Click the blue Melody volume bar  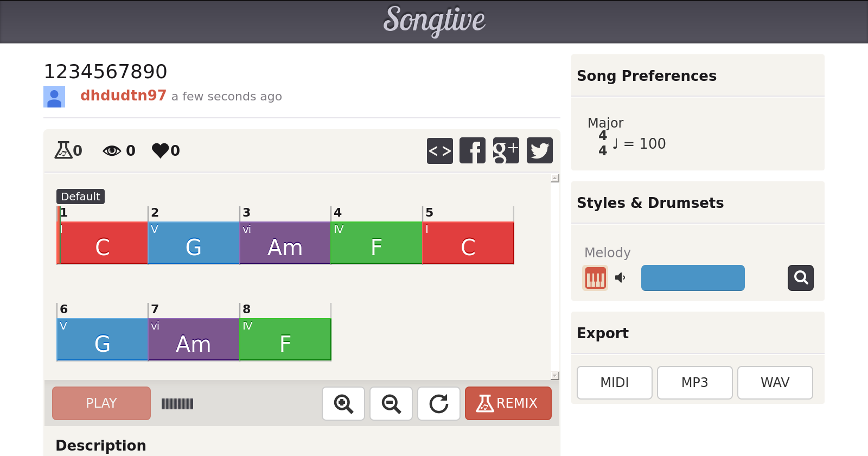pos(693,278)
